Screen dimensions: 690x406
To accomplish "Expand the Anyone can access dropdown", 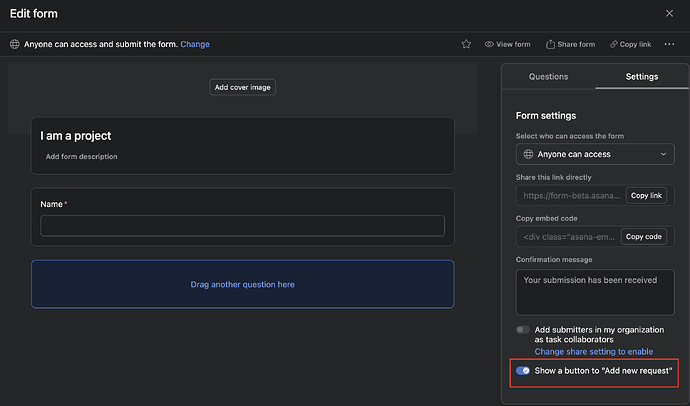I will click(x=595, y=154).
